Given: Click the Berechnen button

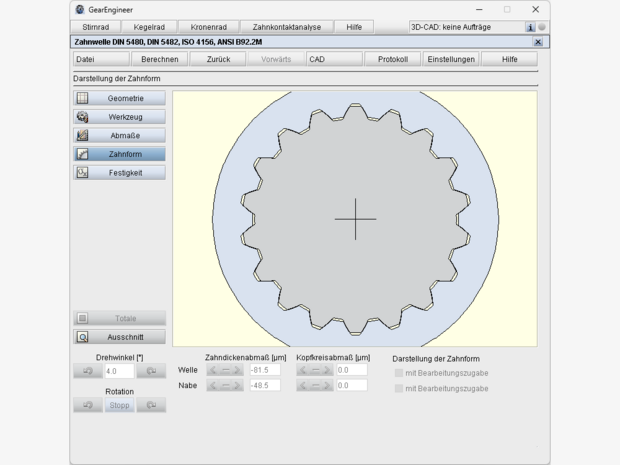Looking at the screenshot, I should (159, 59).
